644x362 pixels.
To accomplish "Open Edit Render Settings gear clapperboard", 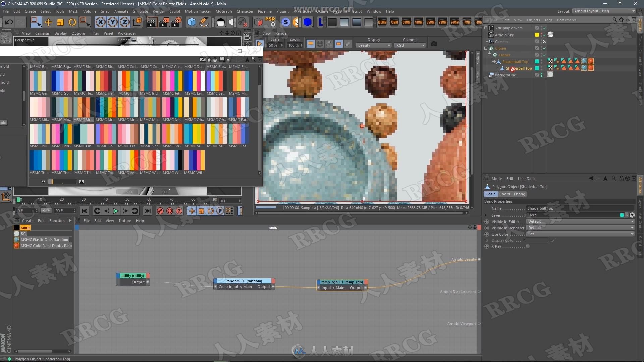I will (x=176, y=22).
